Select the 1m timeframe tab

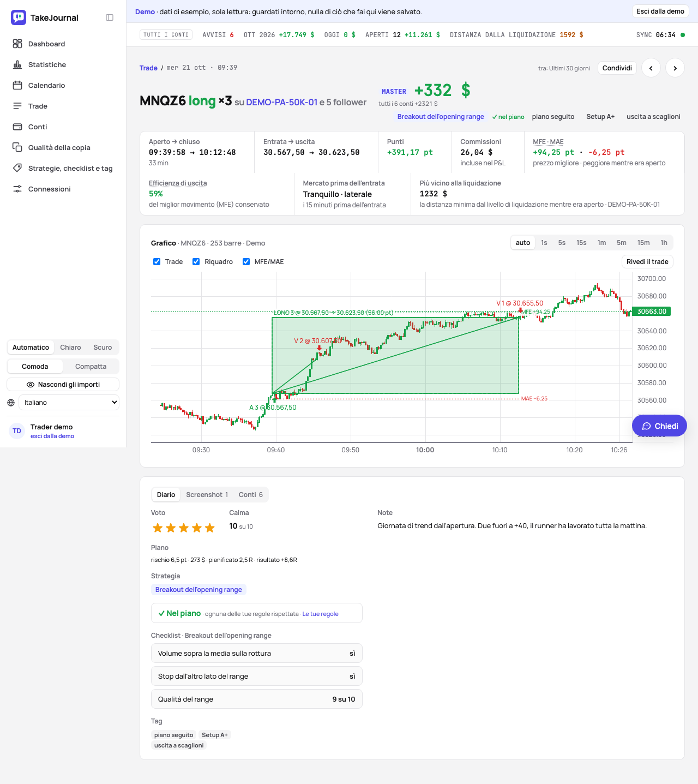click(601, 243)
